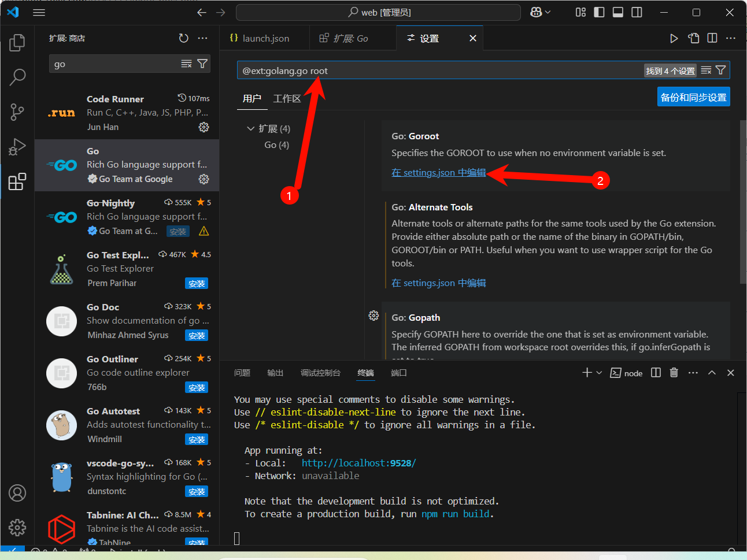Screen dimensions: 747x560
Task: Open localhost:9528 link in terminal
Action: point(358,463)
